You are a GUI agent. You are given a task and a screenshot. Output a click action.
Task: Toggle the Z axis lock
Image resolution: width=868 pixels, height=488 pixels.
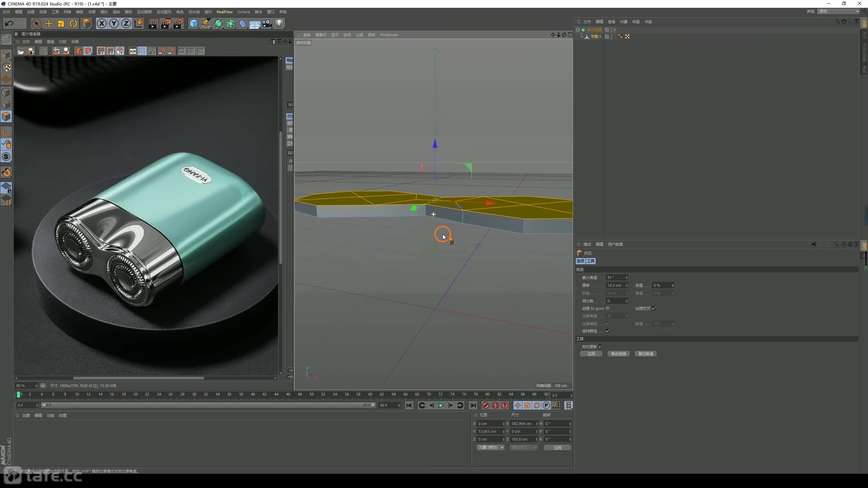tap(126, 23)
